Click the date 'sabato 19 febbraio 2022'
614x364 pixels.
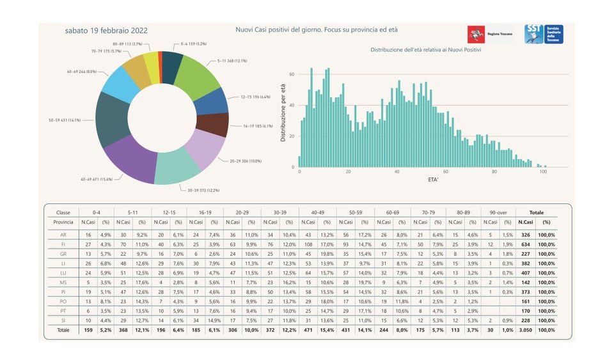pos(106,30)
